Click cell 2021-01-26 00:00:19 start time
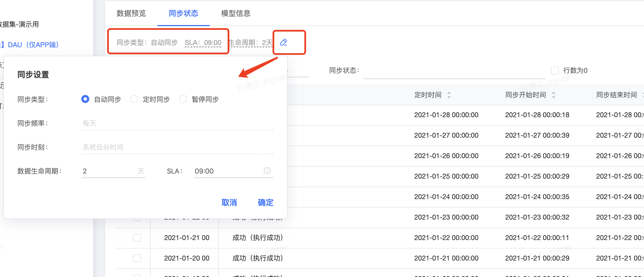 537,156
